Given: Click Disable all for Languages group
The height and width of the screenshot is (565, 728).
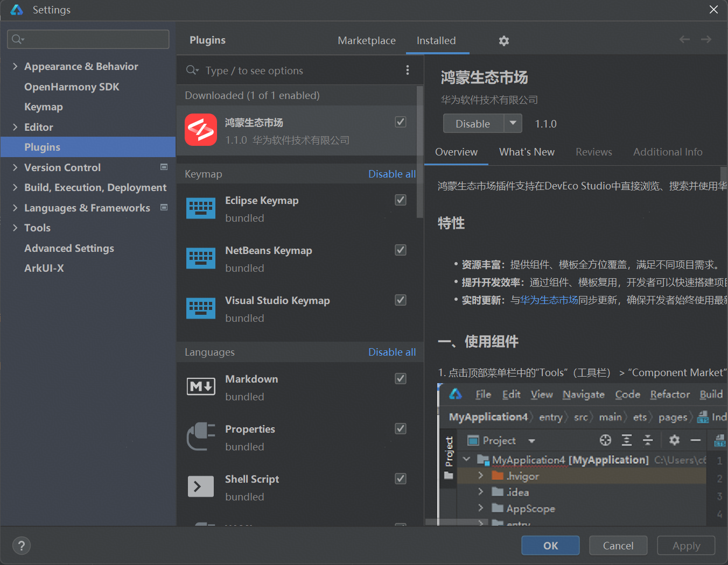Looking at the screenshot, I should coord(392,352).
